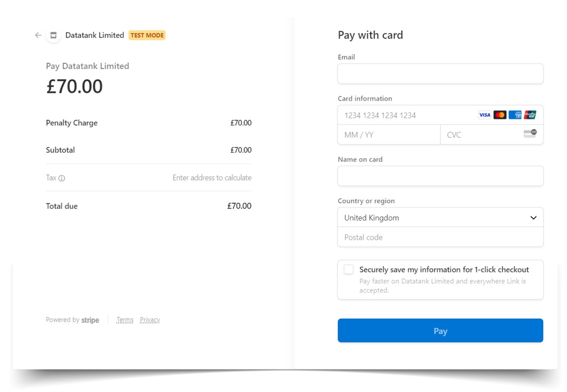Click the MM / YY expiry field
Viewport: 567px width, 392px height.
389,135
